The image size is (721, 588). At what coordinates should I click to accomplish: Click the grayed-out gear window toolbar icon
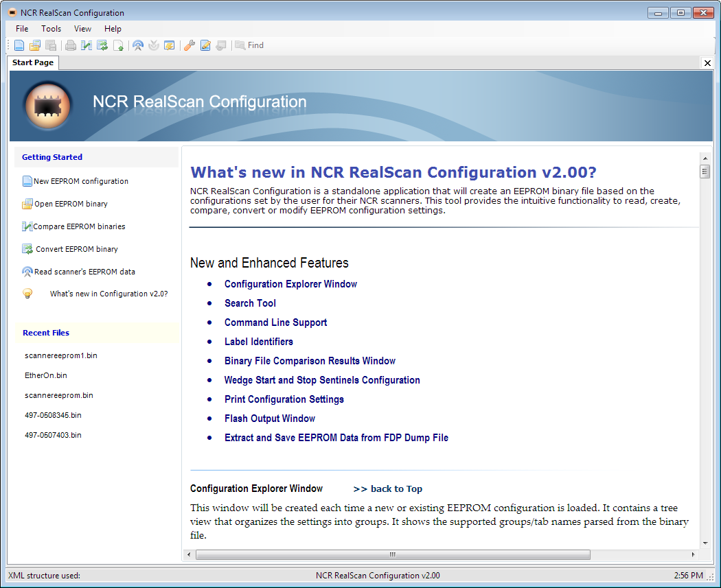point(221,45)
